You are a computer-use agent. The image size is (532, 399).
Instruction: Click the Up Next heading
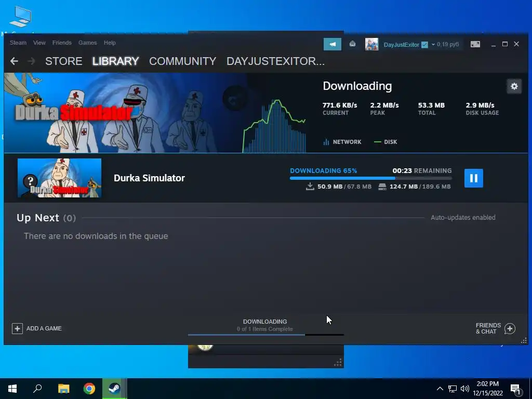tap(37, 218)
